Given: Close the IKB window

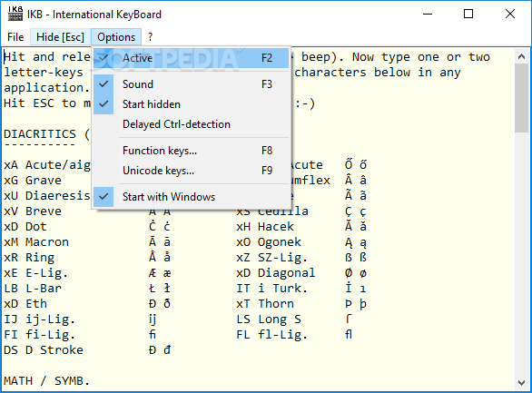Looking at the screenshot, I should click(510, 14).
